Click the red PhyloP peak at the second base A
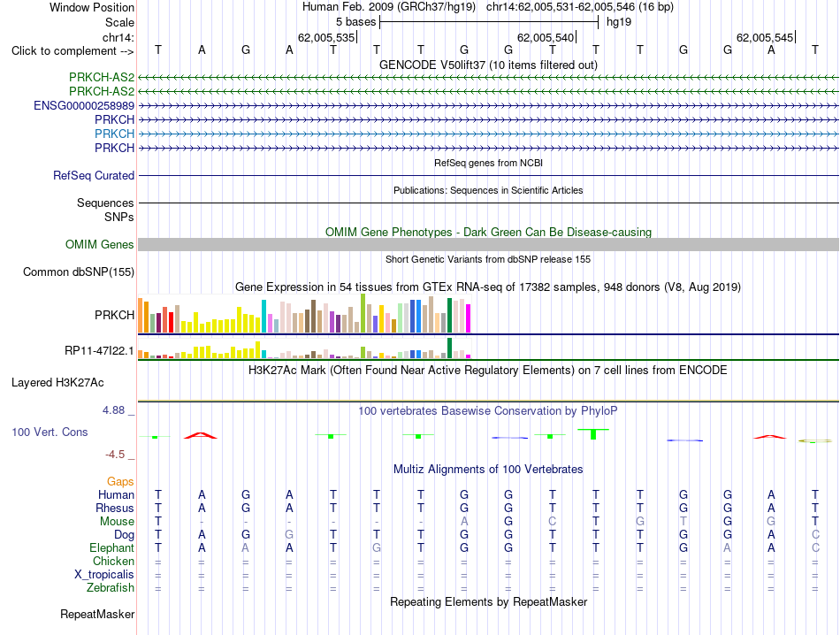Screen dimensions: 840x635 (x=201, y=435)
